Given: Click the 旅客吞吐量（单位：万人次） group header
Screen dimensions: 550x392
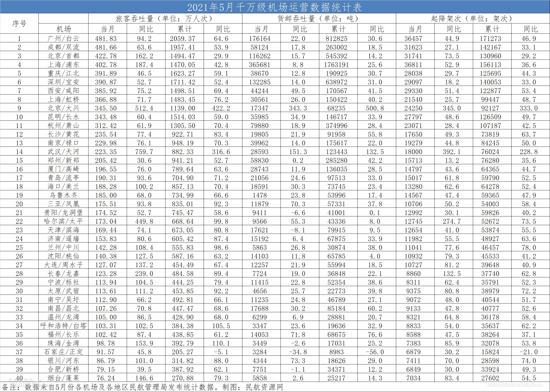Looking at the screenshot, I should 165,19.
